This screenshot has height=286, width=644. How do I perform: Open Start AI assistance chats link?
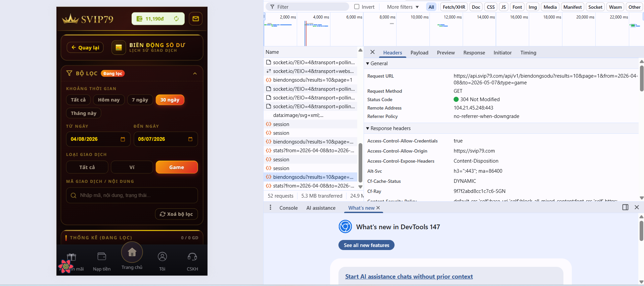coord(409,277)
